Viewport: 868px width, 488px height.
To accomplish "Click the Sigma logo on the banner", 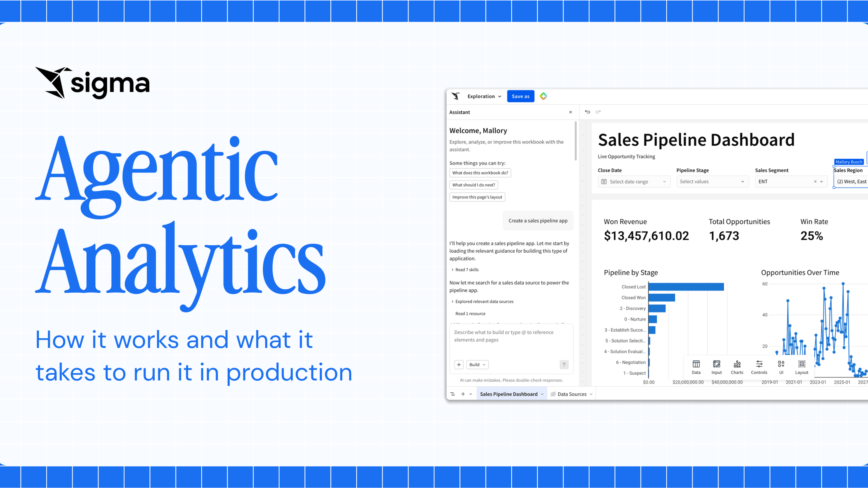I will pyautogui.click(x=92, y=83).
